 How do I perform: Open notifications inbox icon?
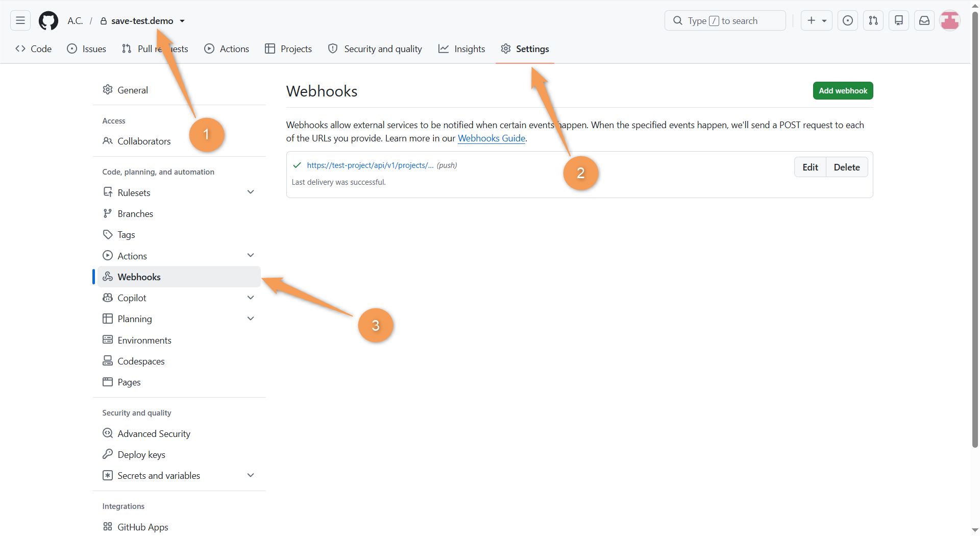(x=924, y=20)
